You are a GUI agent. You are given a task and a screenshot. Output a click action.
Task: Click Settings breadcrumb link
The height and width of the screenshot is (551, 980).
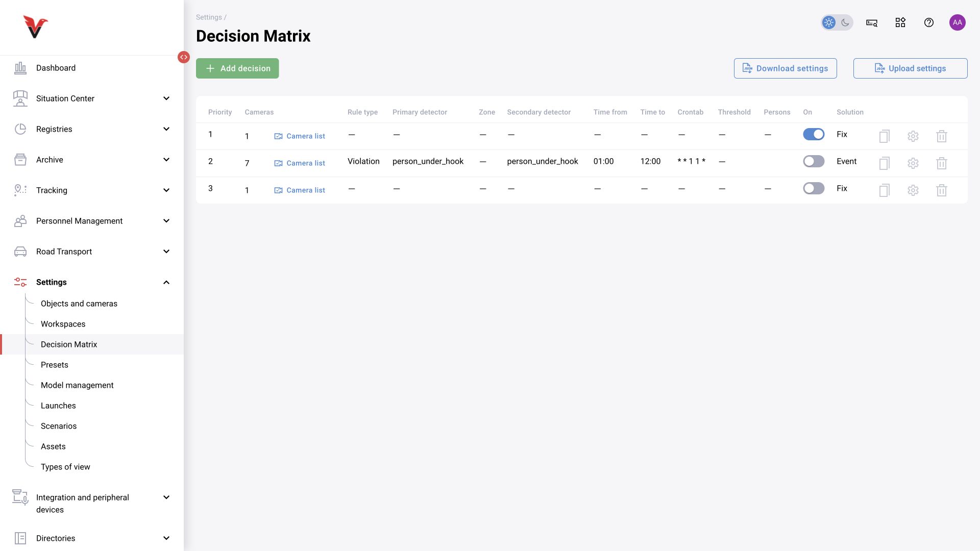209,17
